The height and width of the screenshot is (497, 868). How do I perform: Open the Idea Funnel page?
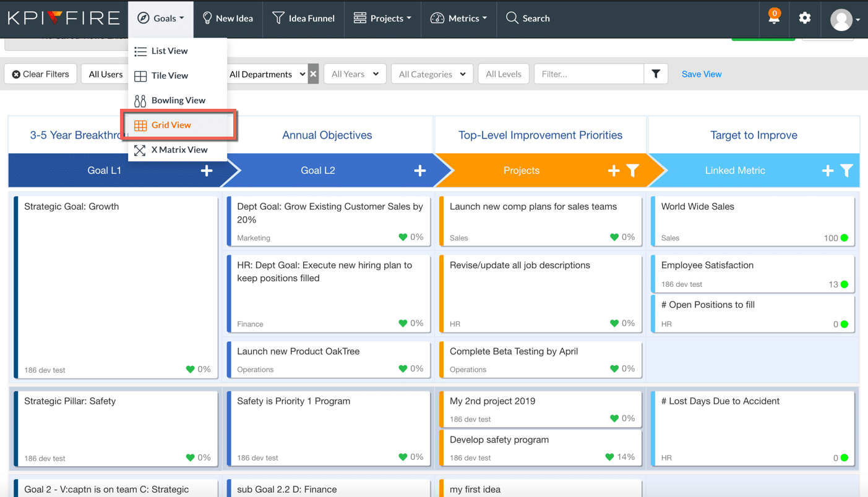(303, 19)
